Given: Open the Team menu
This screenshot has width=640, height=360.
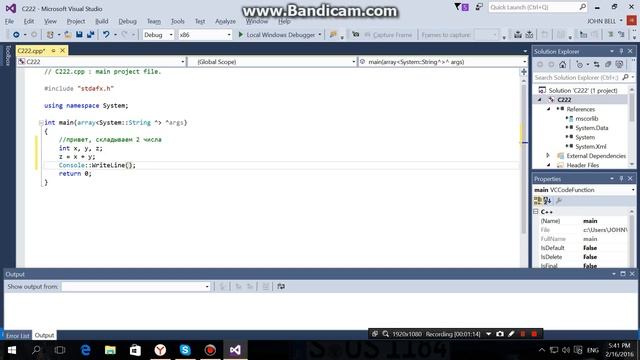Looking at the screenshot, I should point(154,21).
